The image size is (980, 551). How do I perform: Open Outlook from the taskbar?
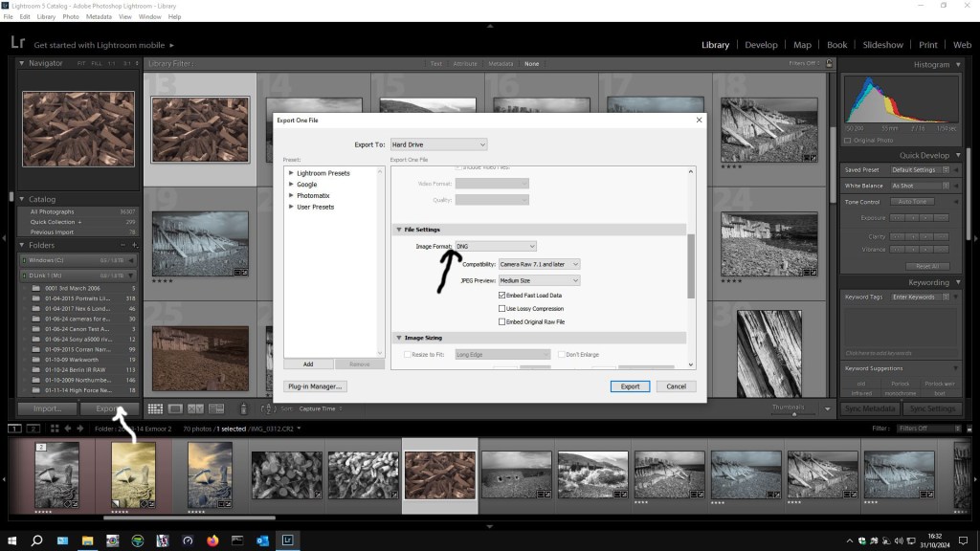(x=261, y=540)
